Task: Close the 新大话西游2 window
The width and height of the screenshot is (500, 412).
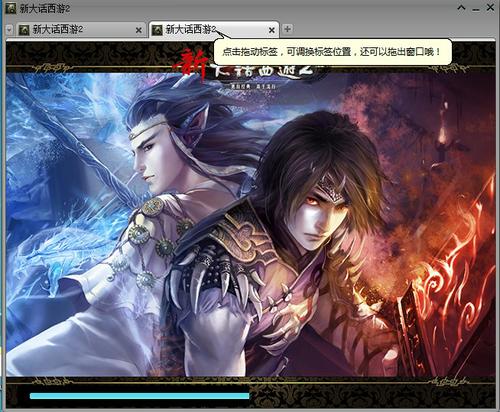Action: (490, 8)
